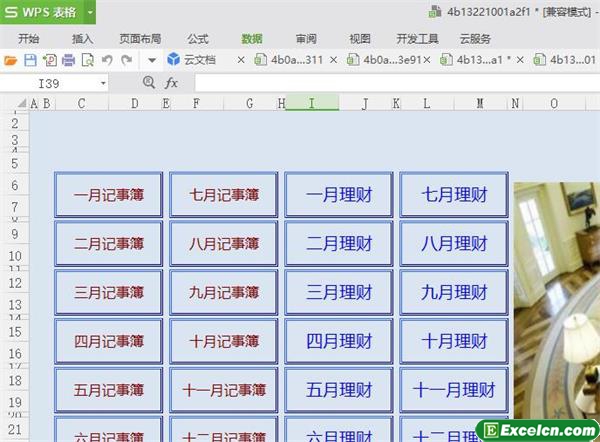Click the Name Box showing I39
Image resolution: width=600 pixels, height=442 pixels.
49,83
